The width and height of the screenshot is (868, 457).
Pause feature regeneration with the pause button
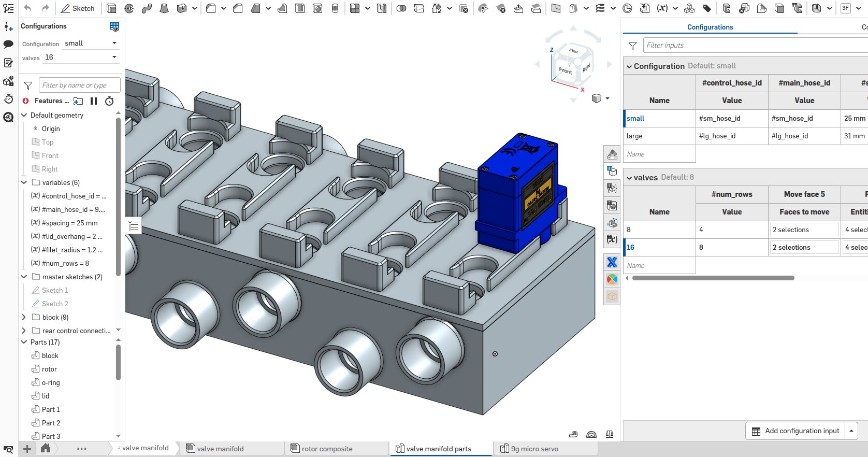pos(94,101)
